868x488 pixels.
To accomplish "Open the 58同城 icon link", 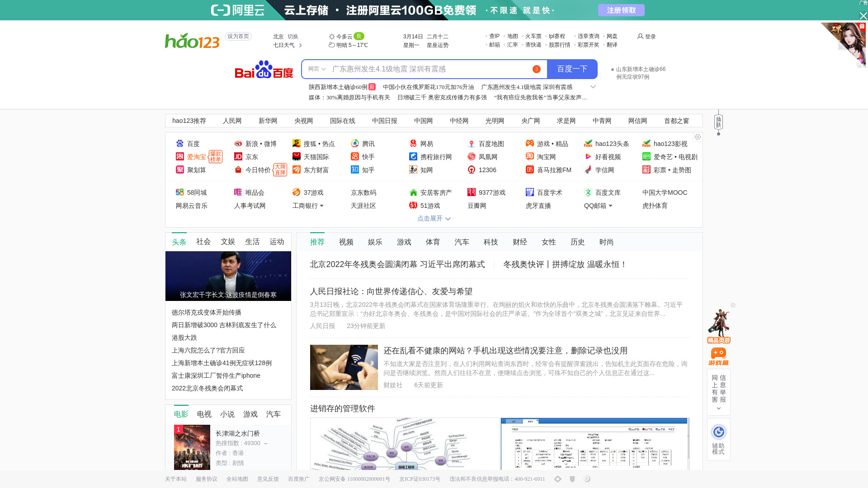I will click(x=180, y=192).
